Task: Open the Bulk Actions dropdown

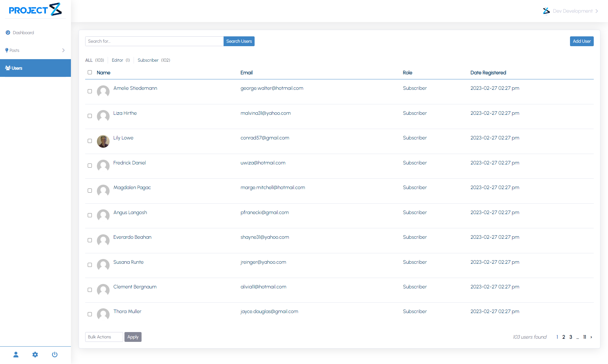Action: [104, 337]
